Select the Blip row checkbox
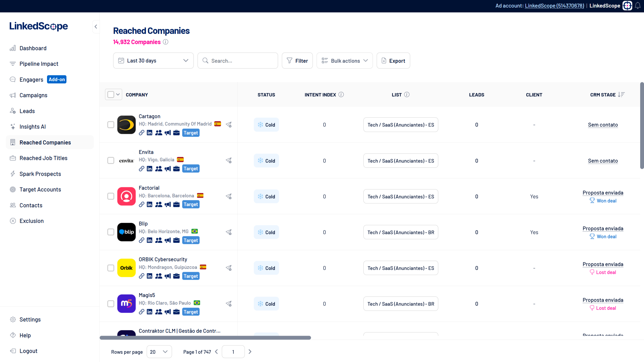 111,232
